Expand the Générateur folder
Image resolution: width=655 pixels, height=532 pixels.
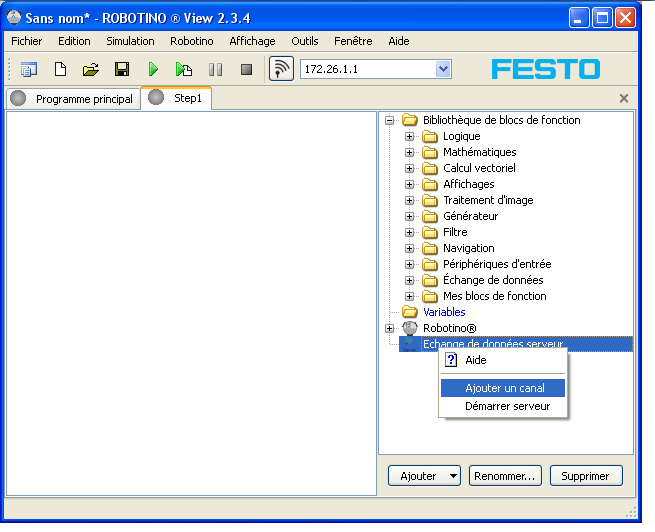pyautogui.click(x=409, y=216)
